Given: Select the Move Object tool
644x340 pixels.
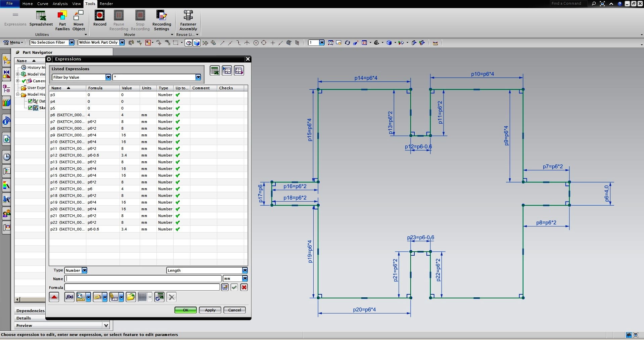Looking at the screenshot, I should pyautogui.click(x=79, y=15).
